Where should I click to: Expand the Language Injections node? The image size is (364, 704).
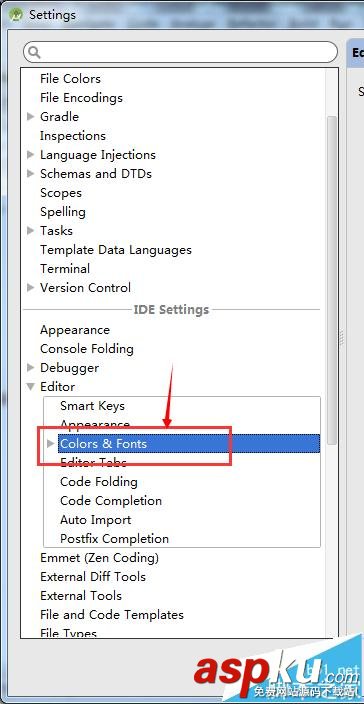31,155
